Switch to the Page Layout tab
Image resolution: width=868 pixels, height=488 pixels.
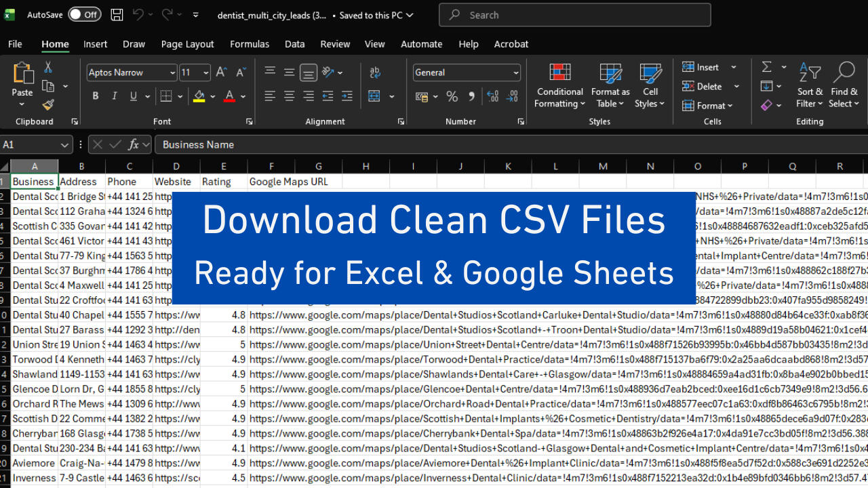[x=187, y=44]
